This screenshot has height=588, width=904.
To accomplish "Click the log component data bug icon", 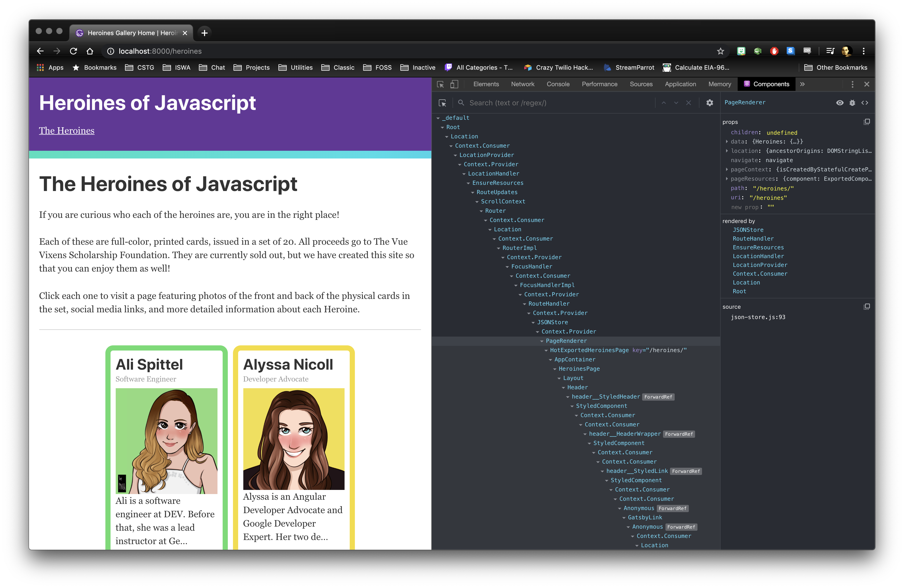I will [x=852, y=103].
